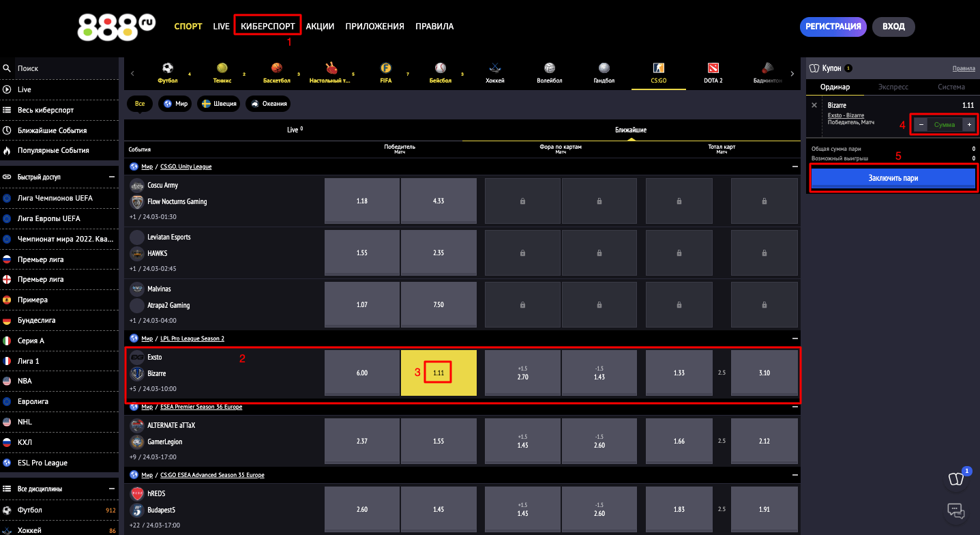The width and height of the screenshot is (980, 535).
Task: Show more markets +9 for ALTERNATE aTTaX match
Action: click(x=132, y=457)
